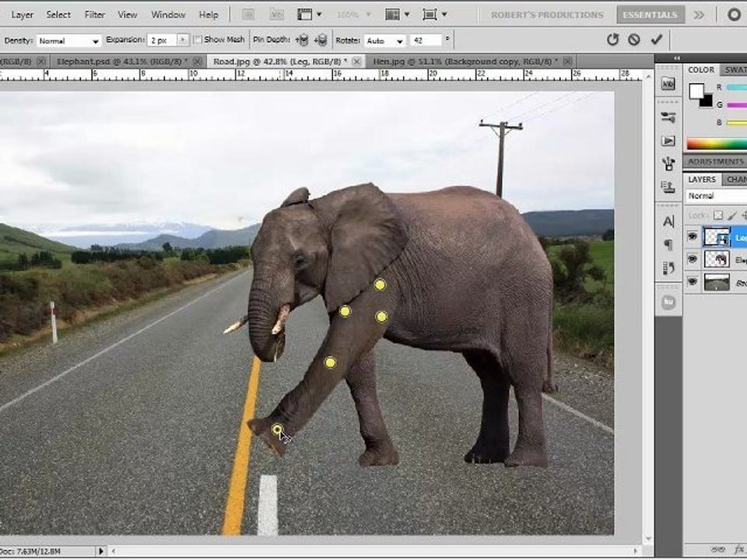Hide the Elephant layer
The image size is (747, 560).
(693, 259)
